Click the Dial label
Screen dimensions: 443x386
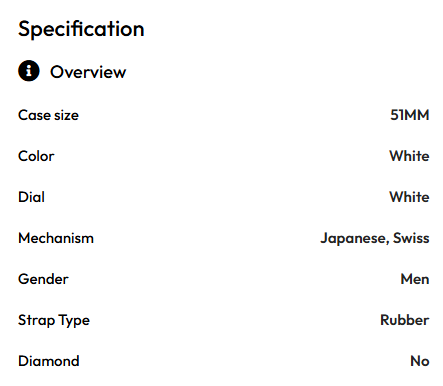[31, 197]
